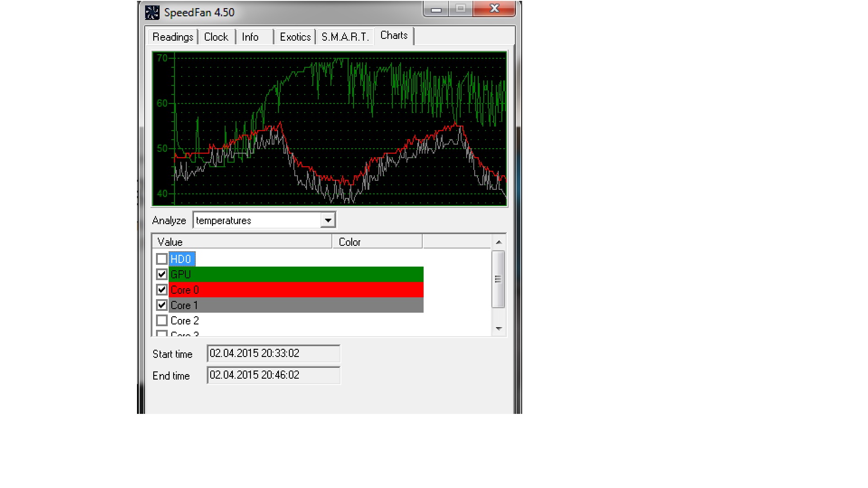
Task: Open the Clock tab
Action: point(216,37)
